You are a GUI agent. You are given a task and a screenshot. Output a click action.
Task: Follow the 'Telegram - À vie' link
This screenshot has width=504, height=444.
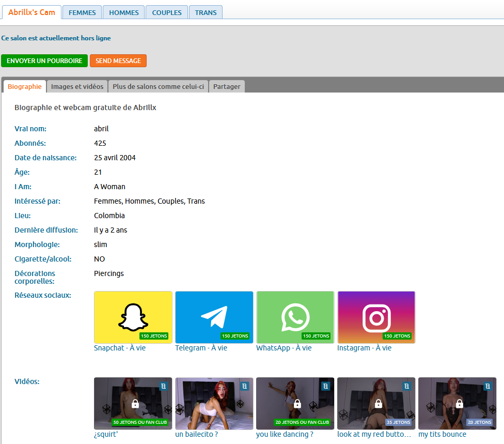pyautogui.click(x=201, y=348)
